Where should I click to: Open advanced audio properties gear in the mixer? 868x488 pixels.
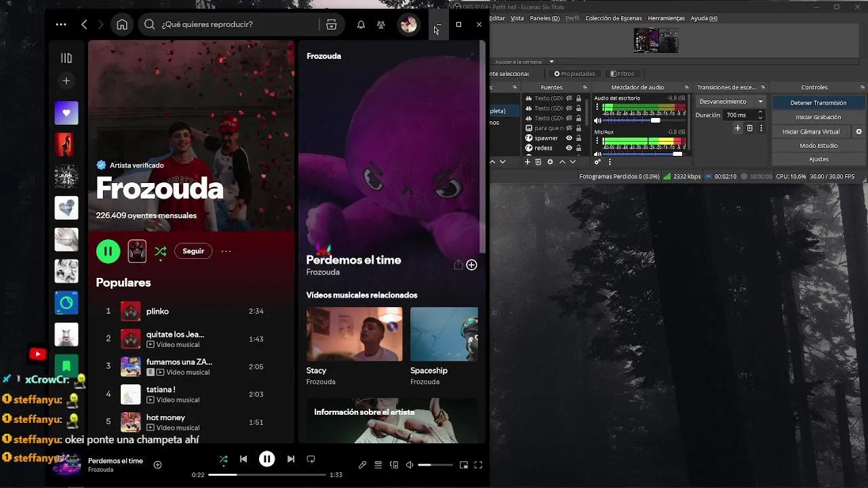597,162
